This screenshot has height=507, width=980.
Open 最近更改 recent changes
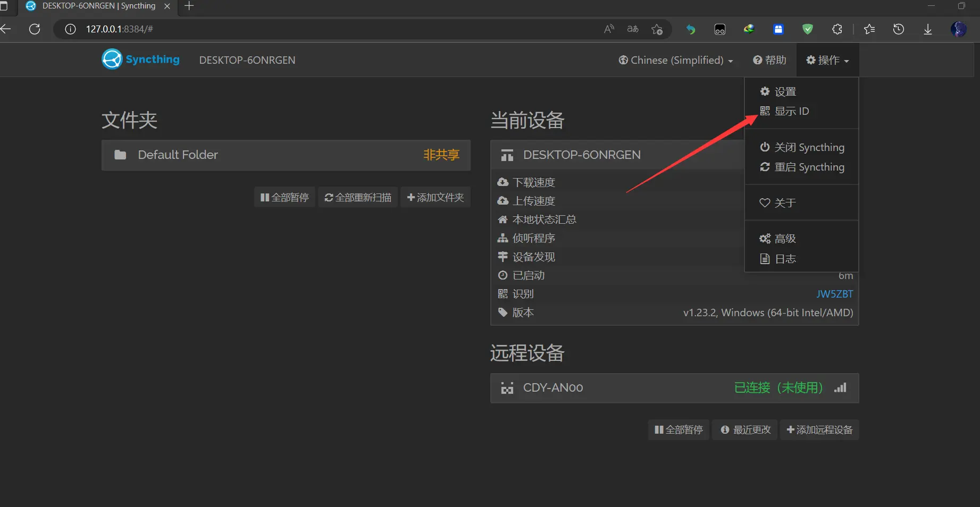pos(746,429)
